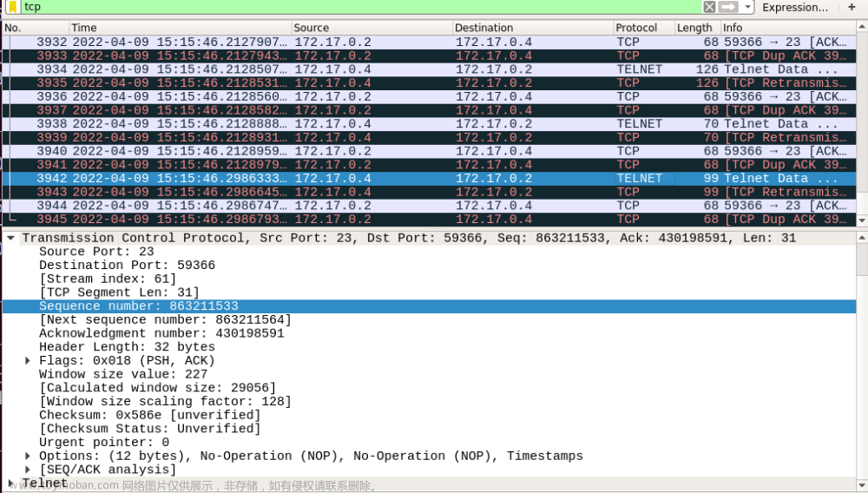
Task: Sort by the Protocol column header
Action: click(x=644, y=28)
